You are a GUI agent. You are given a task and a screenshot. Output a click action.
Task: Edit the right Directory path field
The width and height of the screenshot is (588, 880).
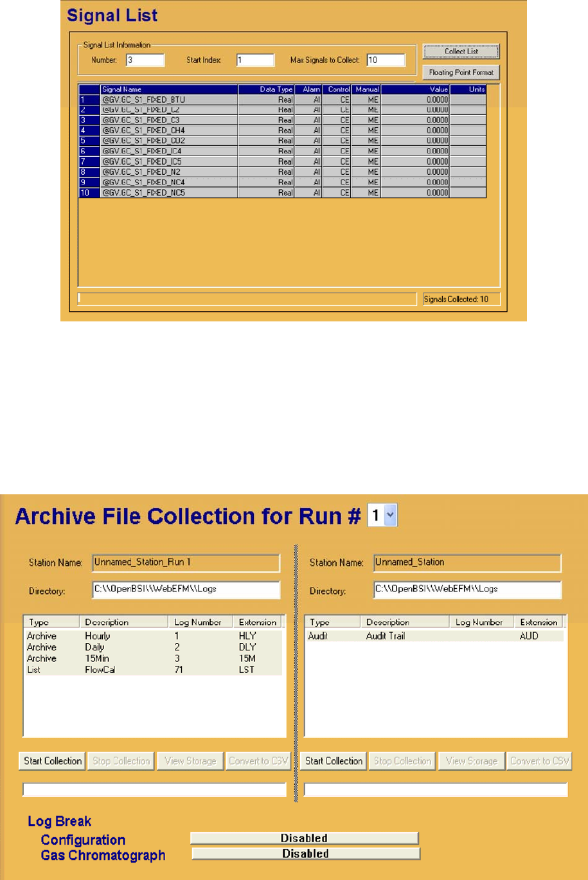coord(467,589)
